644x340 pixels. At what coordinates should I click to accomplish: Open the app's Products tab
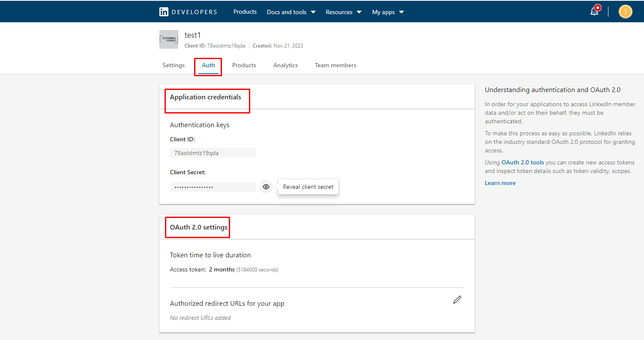pyautogui.click(x=244, y=65)
